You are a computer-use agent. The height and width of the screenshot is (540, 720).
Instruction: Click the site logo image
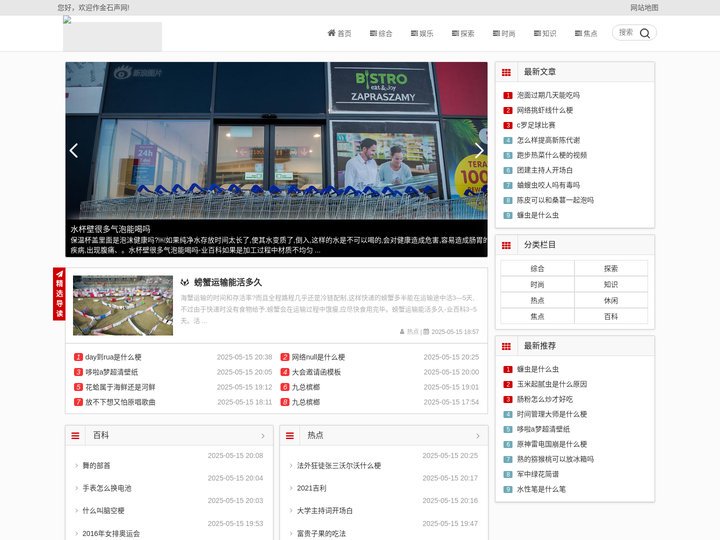point(112,34)
